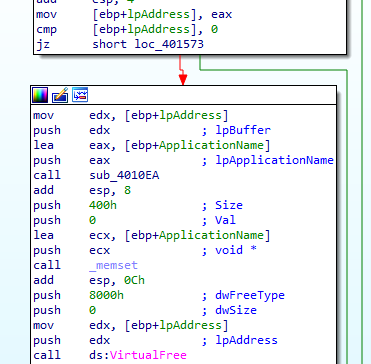Click the 400h Size operand
371x364 pixels.
coord(103,205)
